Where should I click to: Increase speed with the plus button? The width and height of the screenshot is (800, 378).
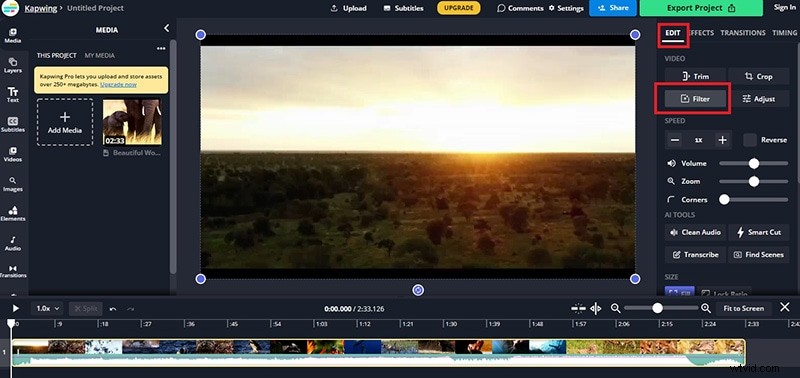click(x=722, y=140)
